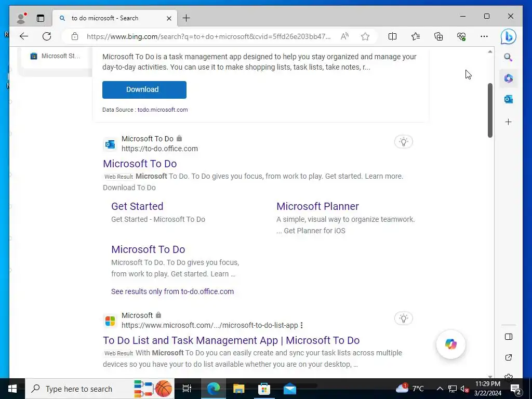This screenshot has height=399, width=532.
Task: Open the more options dots after microsoft.com URL
Action: (302, 325)
